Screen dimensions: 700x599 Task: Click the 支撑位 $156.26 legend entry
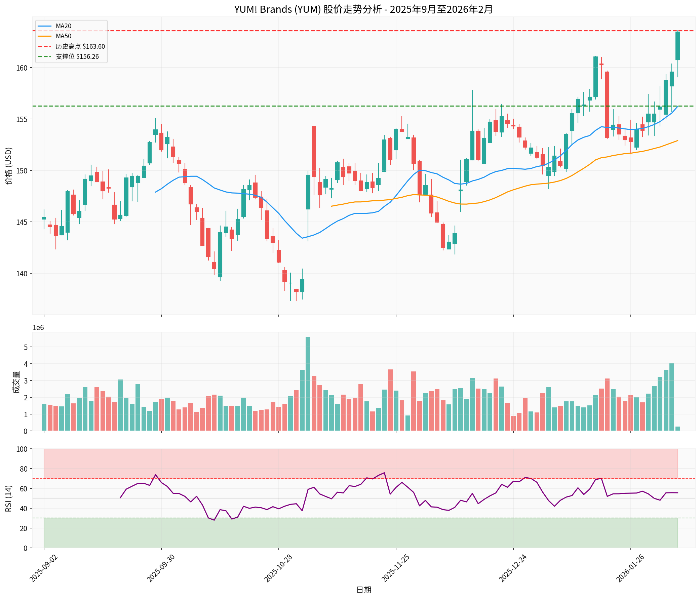pos(77,56)
